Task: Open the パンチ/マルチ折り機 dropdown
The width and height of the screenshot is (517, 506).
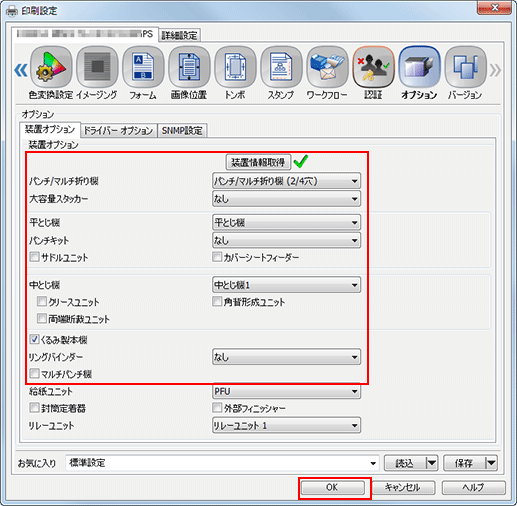Action: [x=286, y=181]
